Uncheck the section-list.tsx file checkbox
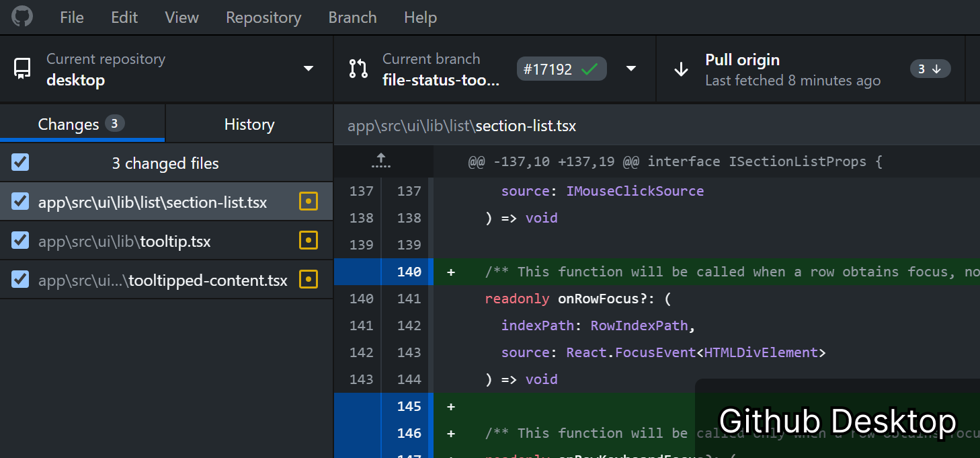The width and height of the screenshot is (980, 458). pyautogui.click(x=20, y=201)
